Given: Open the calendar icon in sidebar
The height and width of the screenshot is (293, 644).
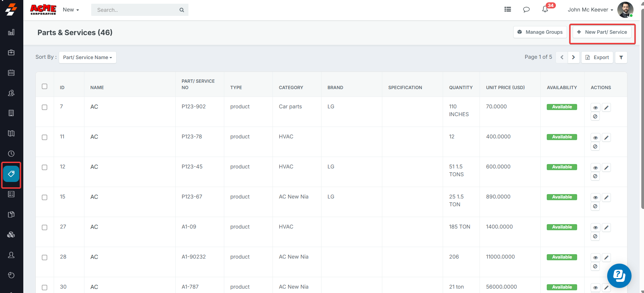Looking at the screenshot, I should tap(11, 73).
